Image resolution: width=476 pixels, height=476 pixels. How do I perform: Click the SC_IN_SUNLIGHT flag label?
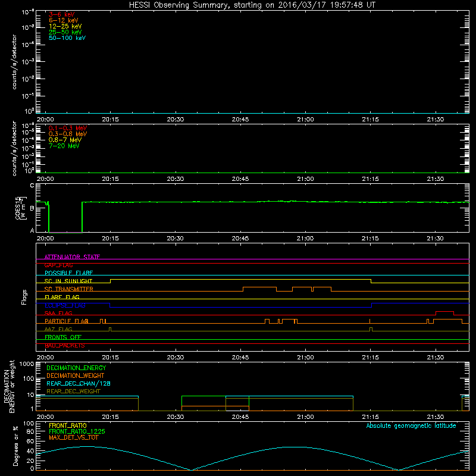(68, 281)
